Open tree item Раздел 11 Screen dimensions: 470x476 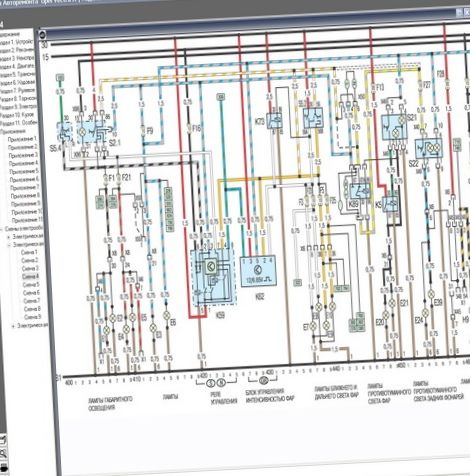[18, 123]
